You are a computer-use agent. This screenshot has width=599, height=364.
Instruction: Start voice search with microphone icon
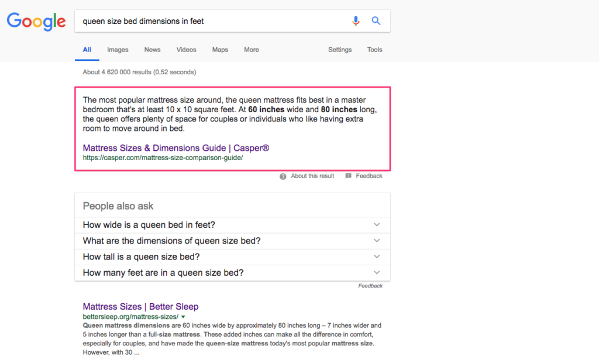pos(356,21)
